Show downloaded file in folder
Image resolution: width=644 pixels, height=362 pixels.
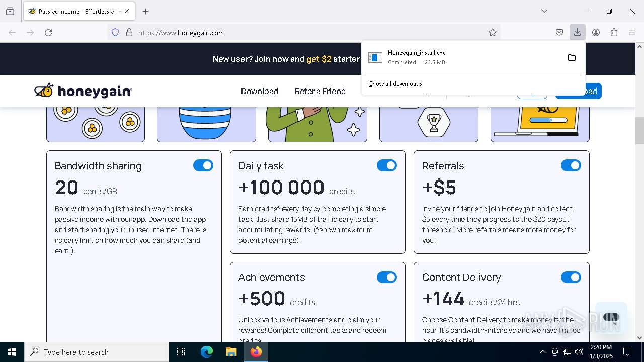(x=572, y=57)
